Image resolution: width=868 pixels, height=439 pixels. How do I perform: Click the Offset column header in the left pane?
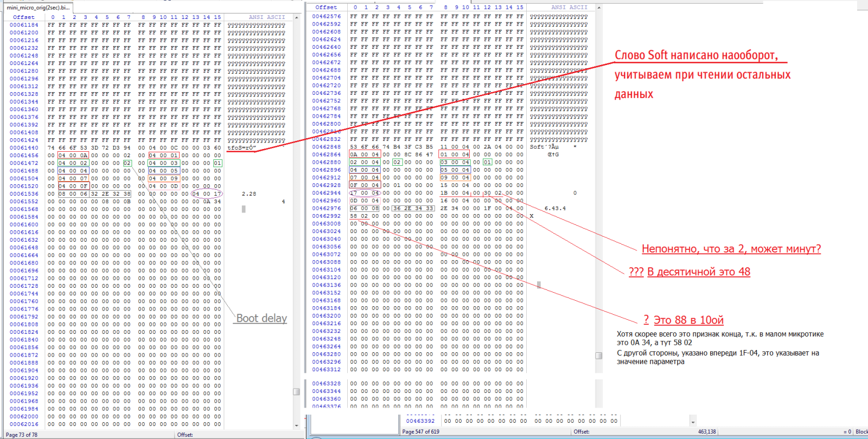24,17
